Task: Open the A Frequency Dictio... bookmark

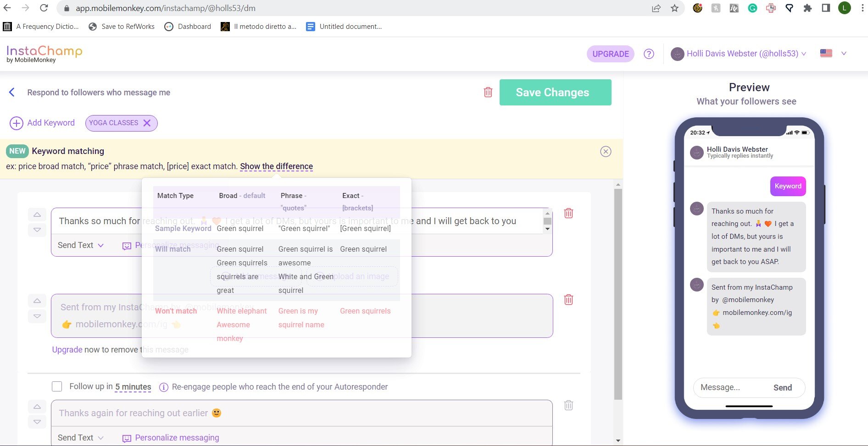Action: 41,27
